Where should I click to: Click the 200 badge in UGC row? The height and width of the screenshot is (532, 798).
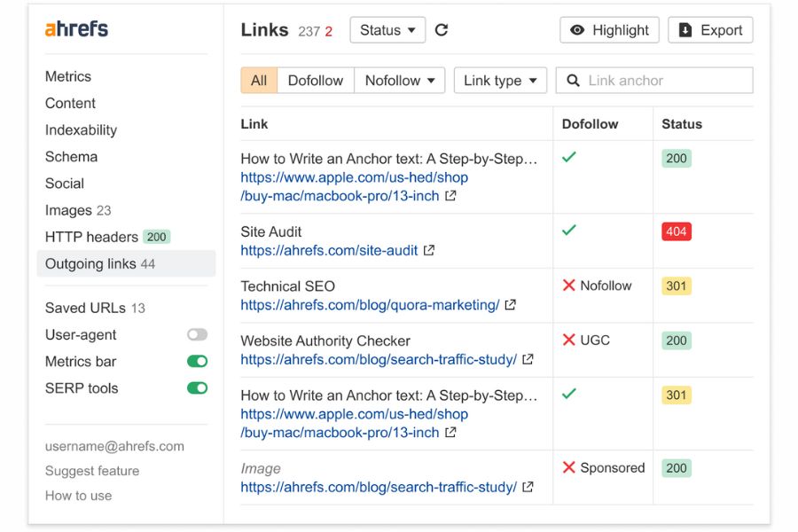(x=676, y=340)
